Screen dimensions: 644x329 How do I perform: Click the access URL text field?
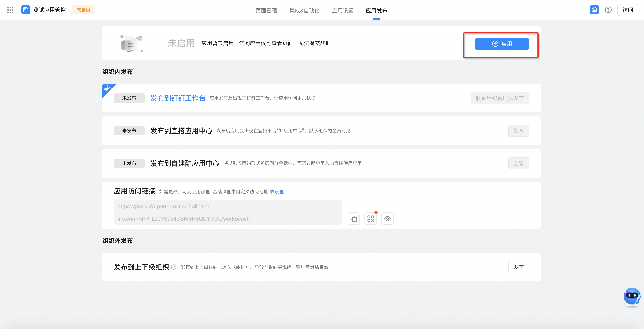(x=228, y=212)
